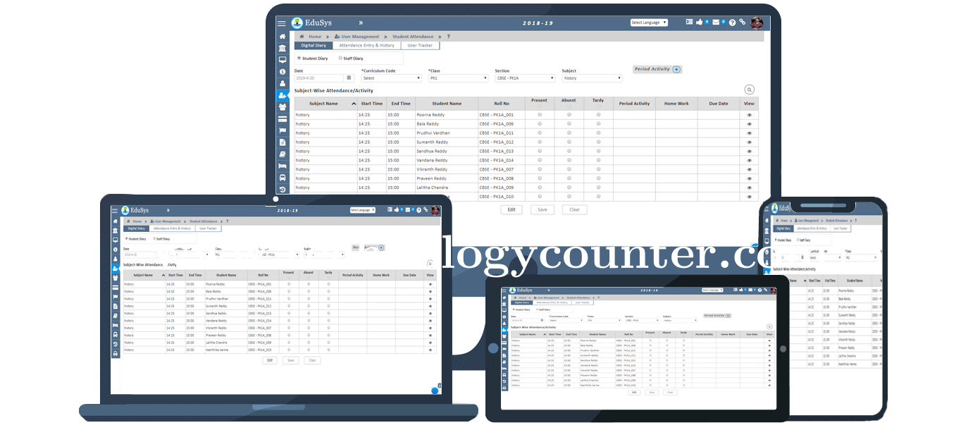Click the magnifier search icon above the large table
Image resolution: width=980 pixels, height=430 pixels.
tap(749, 90)
